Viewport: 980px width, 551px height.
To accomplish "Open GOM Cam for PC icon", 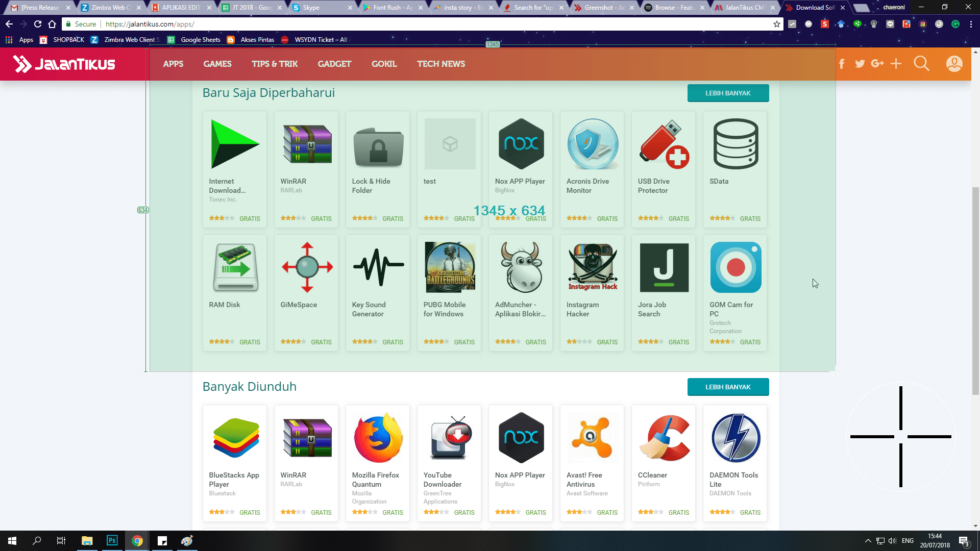I will point(736,267).
